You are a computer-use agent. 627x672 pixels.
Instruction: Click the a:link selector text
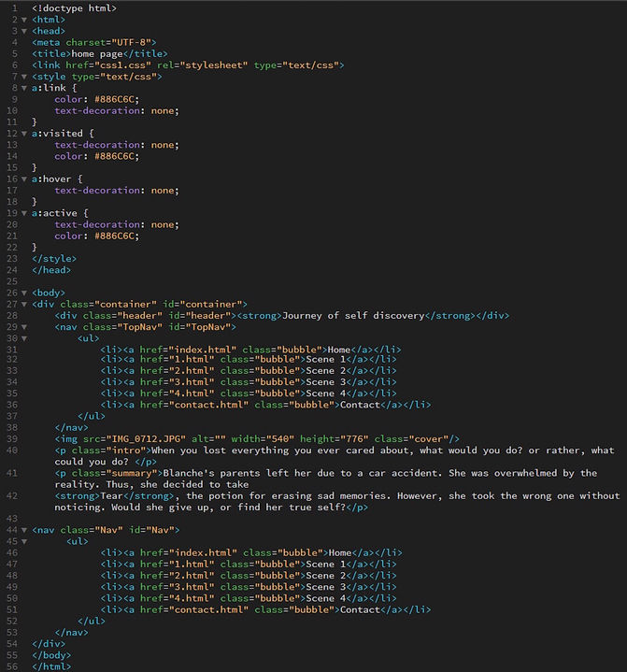(x=49, y=88)
